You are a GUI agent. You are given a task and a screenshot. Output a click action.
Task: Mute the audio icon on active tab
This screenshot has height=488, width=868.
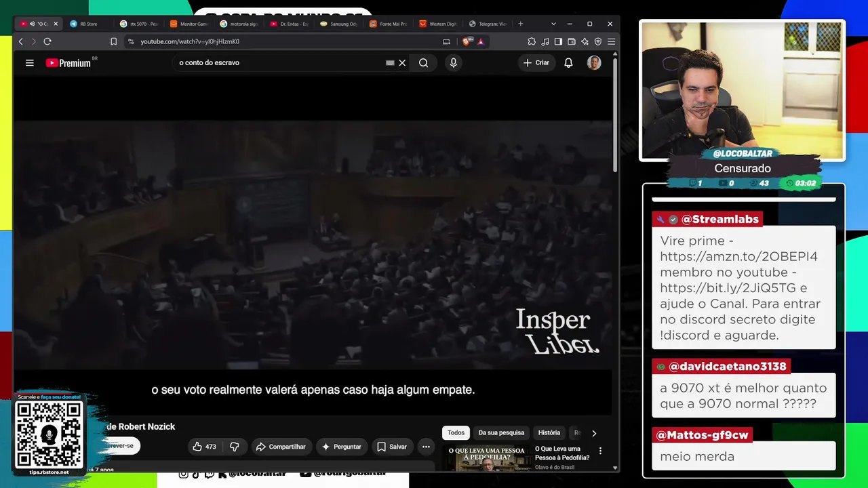tap(33, 24)
